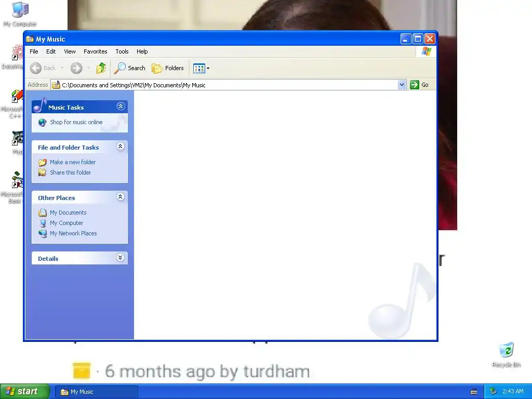532x399 pixels.
Task: Open the Tools menu
Action: tap(122, 51)
